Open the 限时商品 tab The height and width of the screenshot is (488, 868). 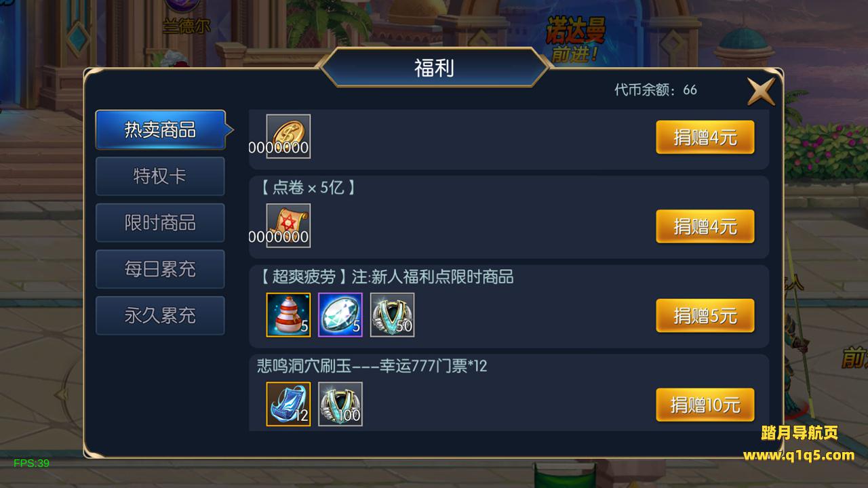point(160,222)
